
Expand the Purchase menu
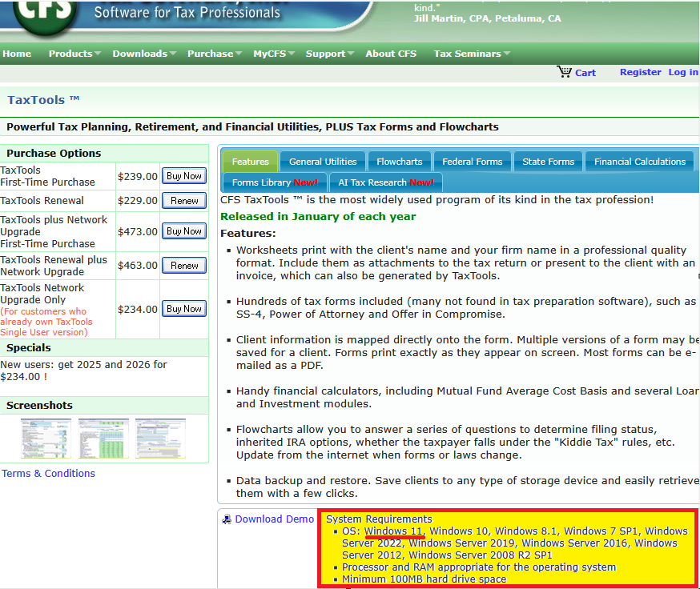(215, 54)
